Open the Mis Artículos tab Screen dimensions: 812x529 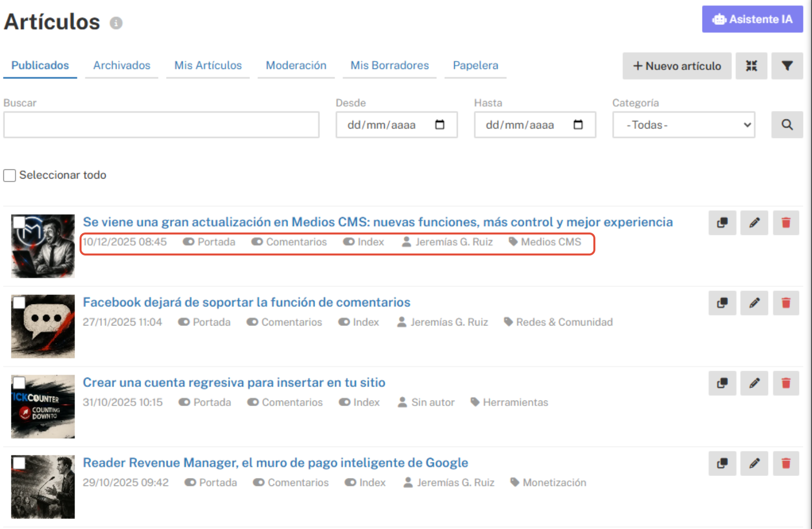(208, 65)
